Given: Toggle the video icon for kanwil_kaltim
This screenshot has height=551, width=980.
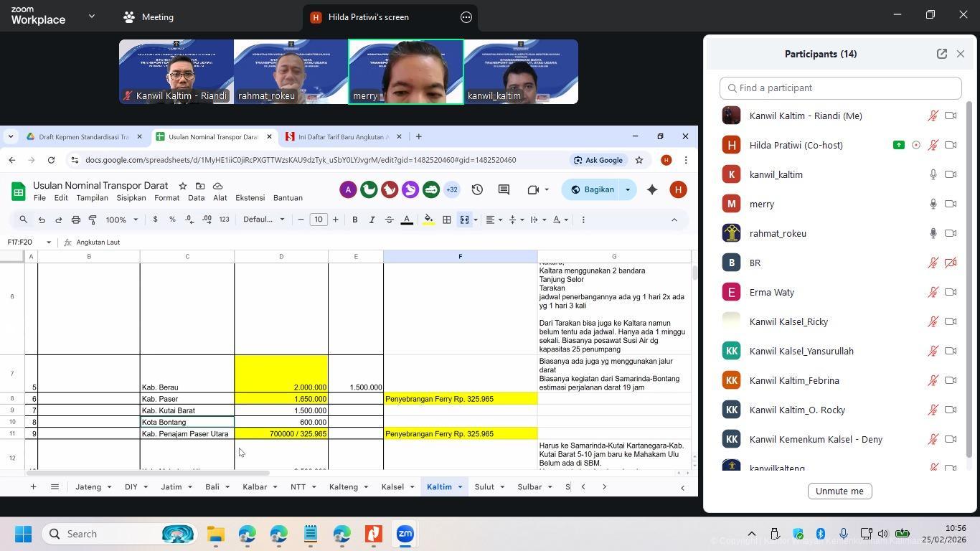Looking at the screenshot, I should coord(951,174).
